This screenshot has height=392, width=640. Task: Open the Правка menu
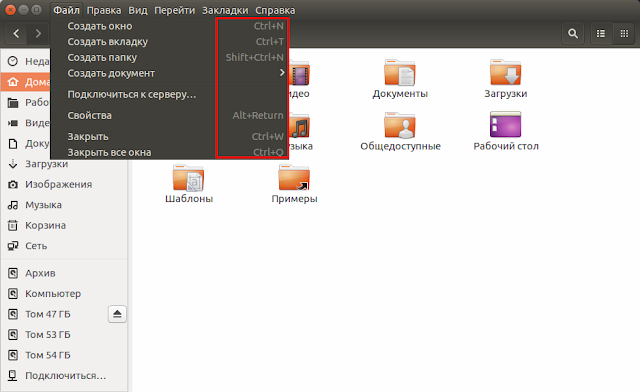(104, 10)
